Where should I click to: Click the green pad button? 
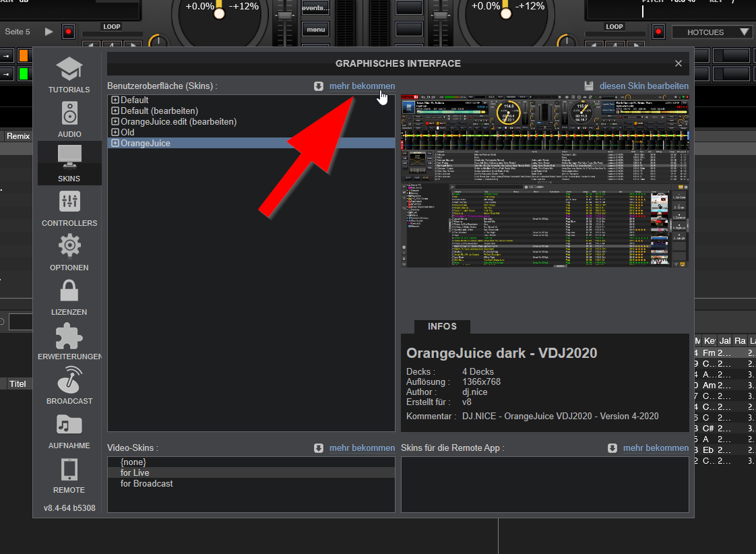point(23,74)
